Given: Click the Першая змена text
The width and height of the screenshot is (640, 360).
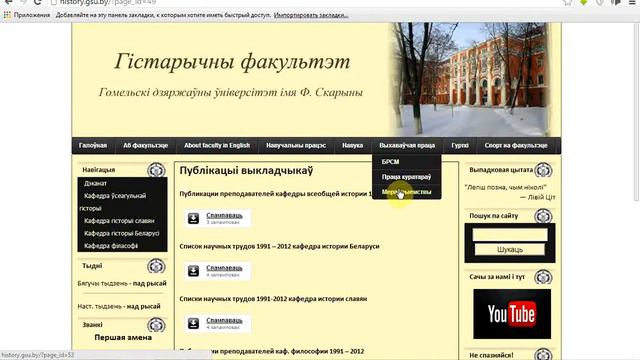Looking at the screenshot, I should pyautogui.click(x=123, y=338).
